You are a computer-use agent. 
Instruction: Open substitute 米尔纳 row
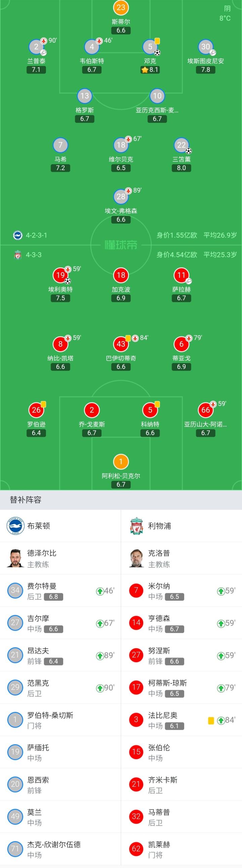pos(182,591)
